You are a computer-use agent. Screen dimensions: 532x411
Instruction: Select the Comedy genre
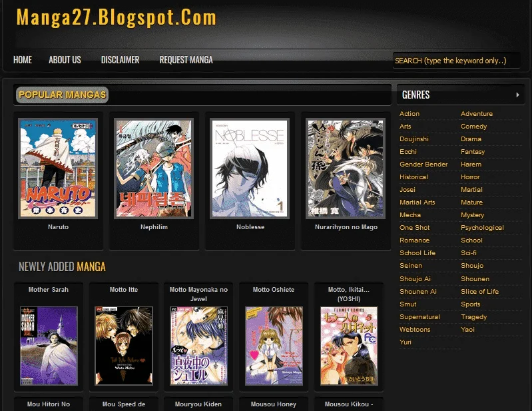point(473,127)
